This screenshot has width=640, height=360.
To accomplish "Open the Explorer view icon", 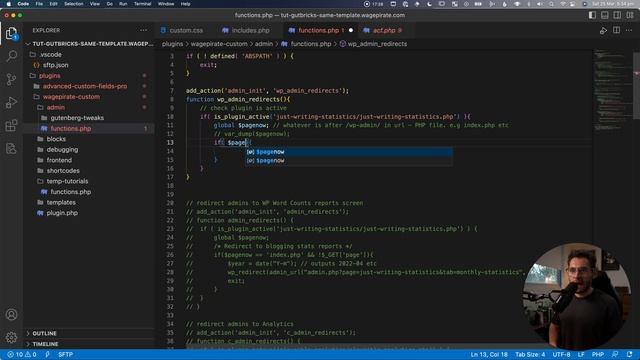I will 11,34.
